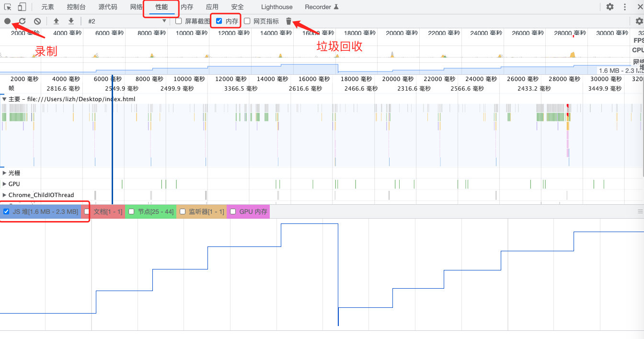Open the #2 recording selector dropdown
The height and width of the screenshot is (339, 644).
point(127,21)
